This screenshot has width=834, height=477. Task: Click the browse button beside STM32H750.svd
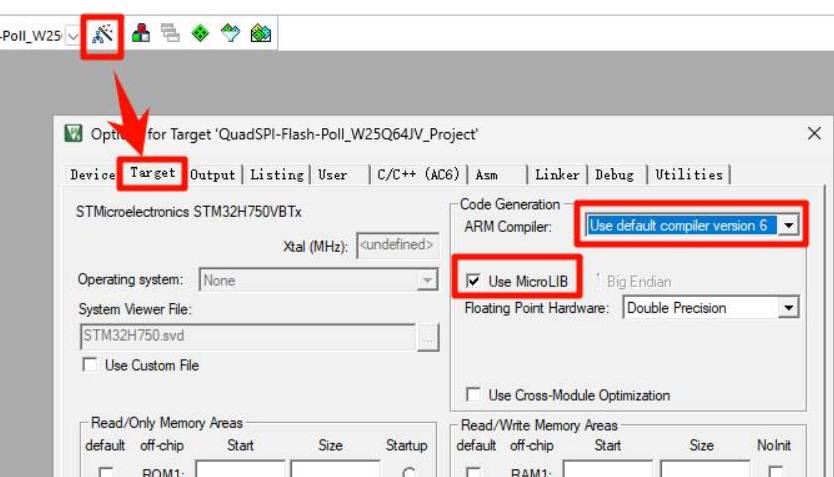428,337
